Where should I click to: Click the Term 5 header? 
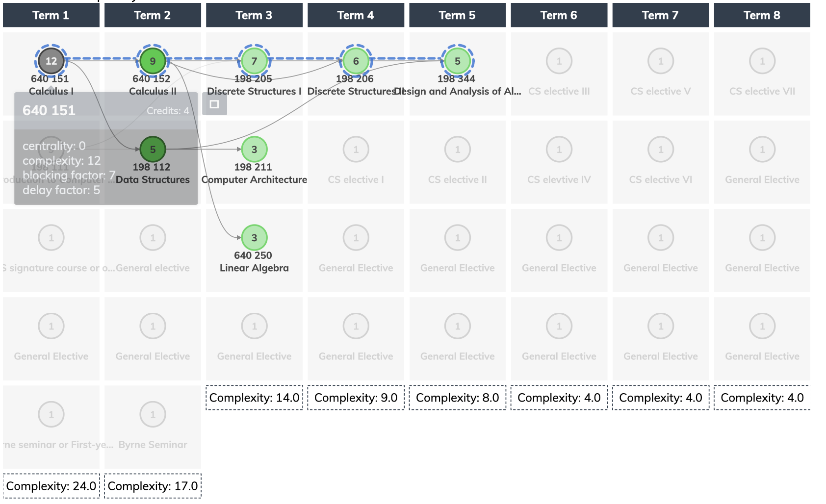tap(457, 15)
